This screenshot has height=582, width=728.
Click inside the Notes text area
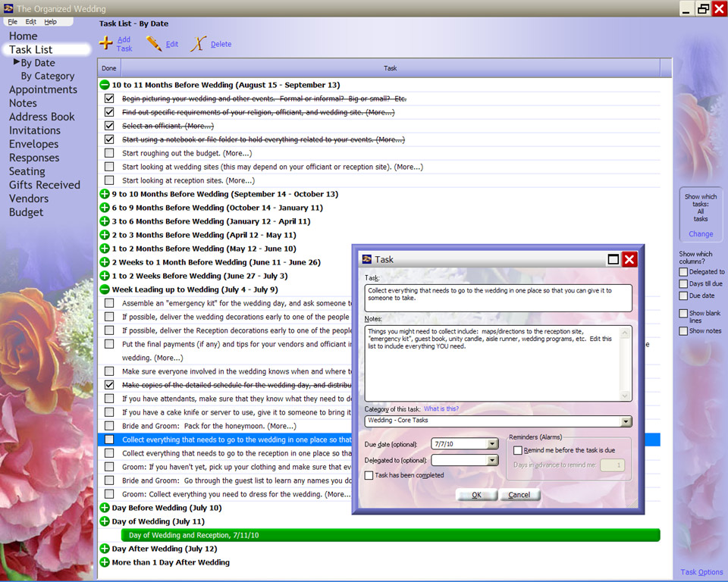(493, 364)
